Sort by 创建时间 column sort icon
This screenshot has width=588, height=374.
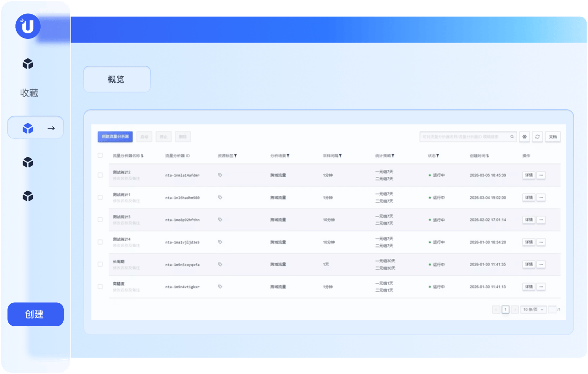(488, 156)
